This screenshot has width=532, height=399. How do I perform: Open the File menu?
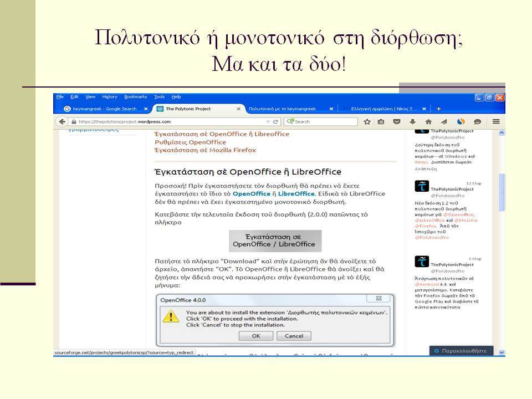(x=60, y=96)
